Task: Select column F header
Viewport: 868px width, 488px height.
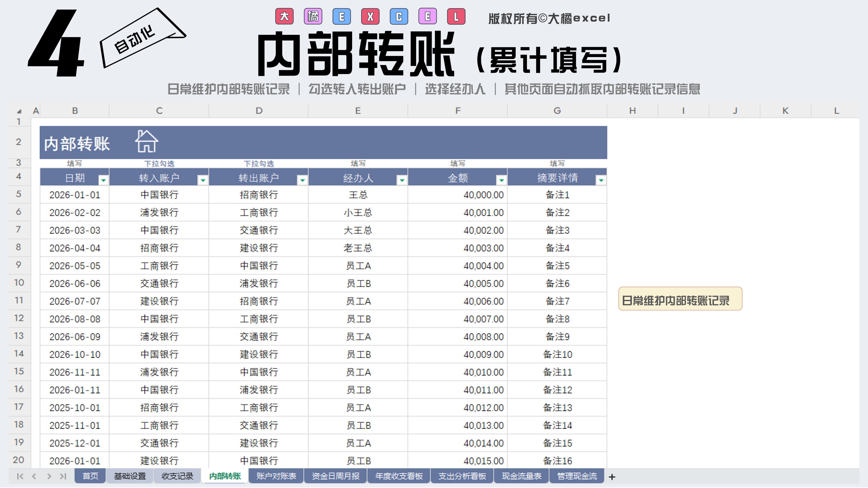Action: pyautogui.click(x=458, y=111)
